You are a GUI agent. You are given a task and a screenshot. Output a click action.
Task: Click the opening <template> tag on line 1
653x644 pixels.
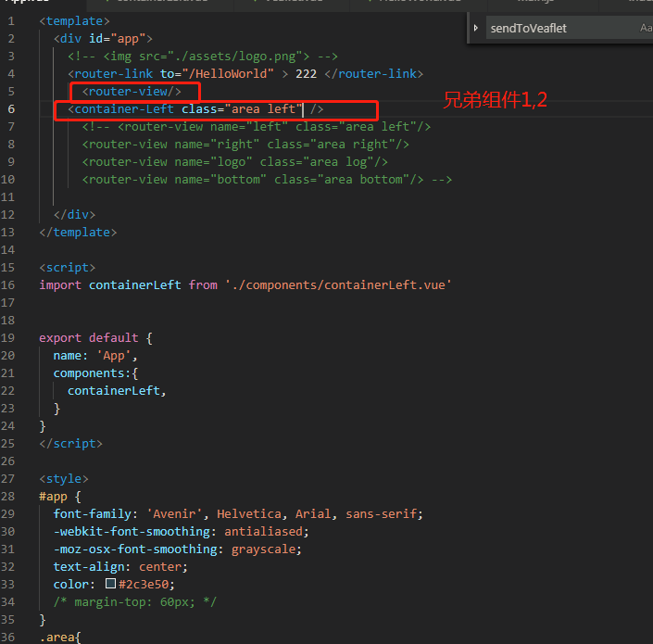coord(74,20)
